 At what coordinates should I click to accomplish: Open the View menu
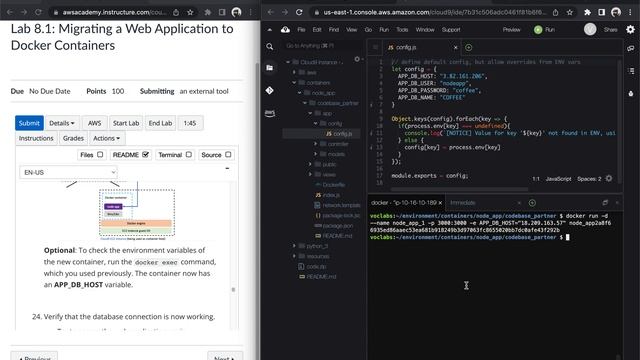pos(352,30)
